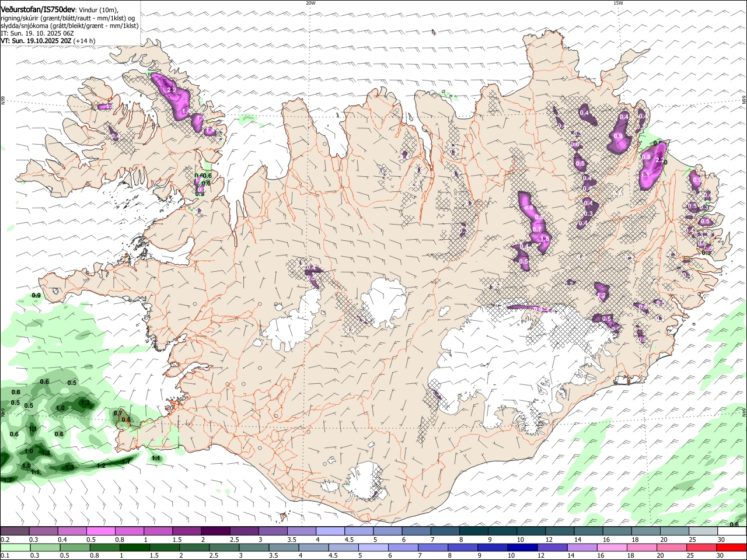Click the 0.7 value on the Reykjanes peninsula tip
Viewport: 747px width, 560px height.
(118, 413)
